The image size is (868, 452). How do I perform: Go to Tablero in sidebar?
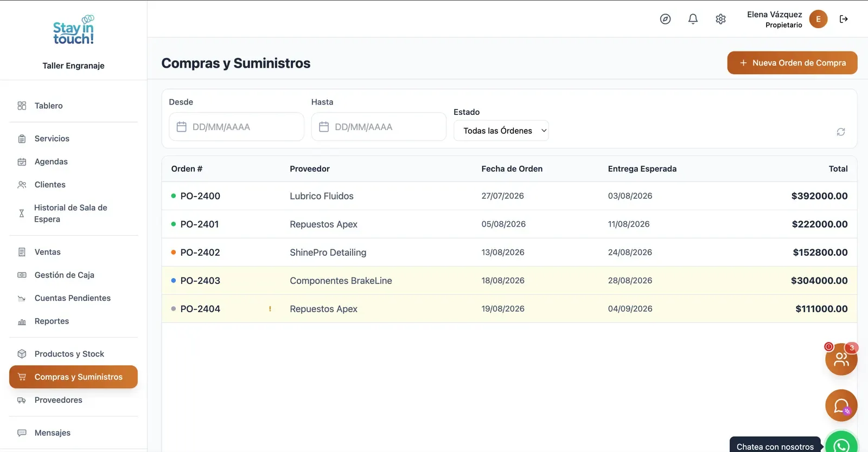[73, 106]
